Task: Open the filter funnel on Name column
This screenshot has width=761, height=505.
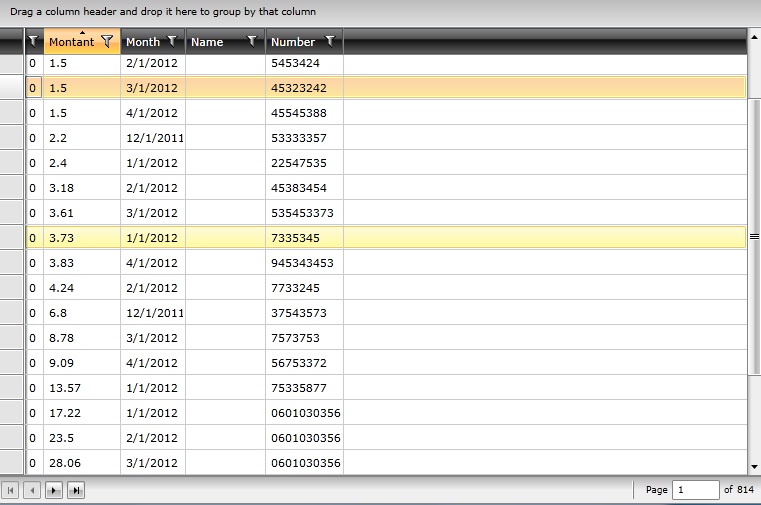Action: tap(252, 42)
